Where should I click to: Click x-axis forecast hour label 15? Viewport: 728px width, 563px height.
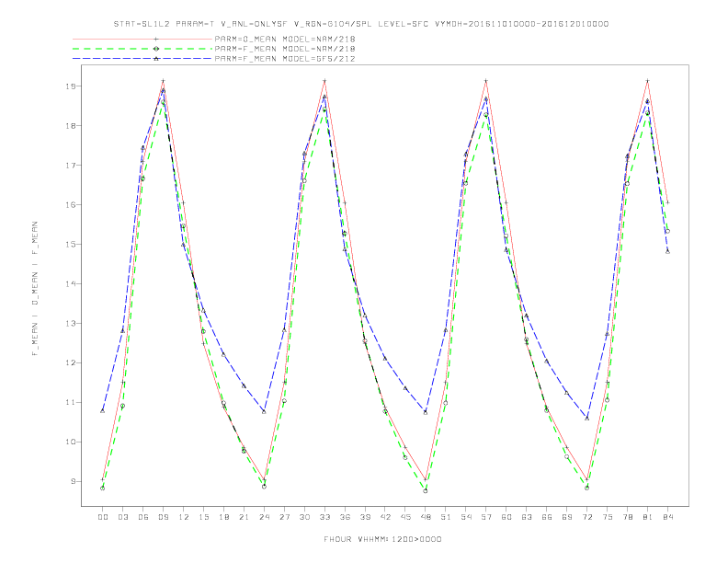(x=203, y=517)
